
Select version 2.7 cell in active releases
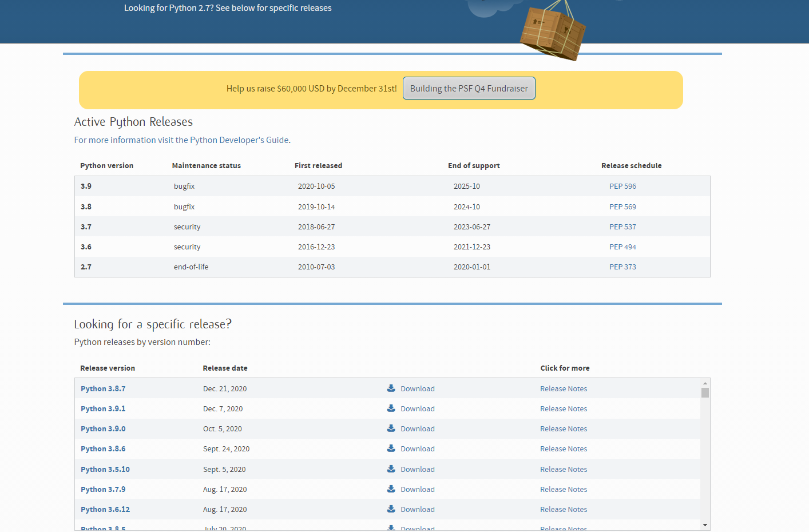coord(86,267)
